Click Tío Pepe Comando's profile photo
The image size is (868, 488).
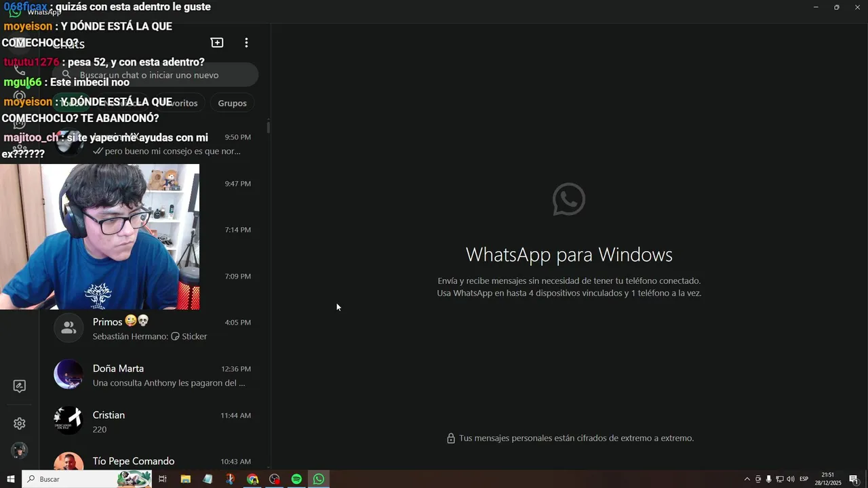pos(68,462)
